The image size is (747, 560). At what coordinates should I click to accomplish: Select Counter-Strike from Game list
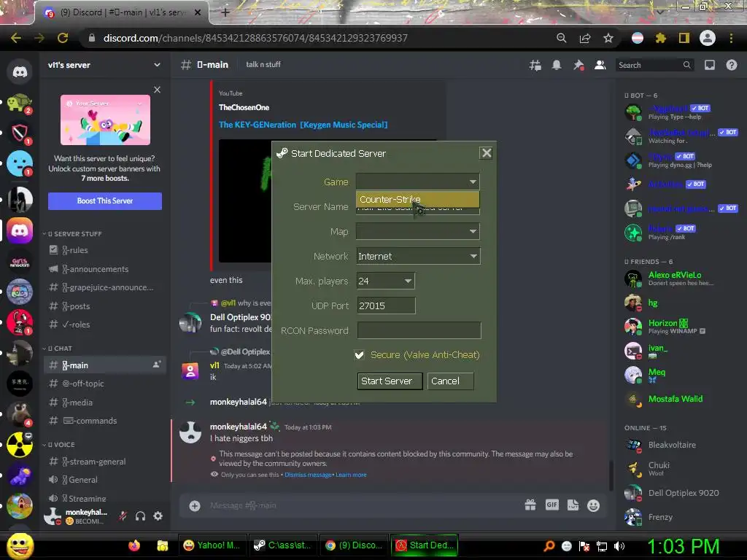[x=417, y=200]
